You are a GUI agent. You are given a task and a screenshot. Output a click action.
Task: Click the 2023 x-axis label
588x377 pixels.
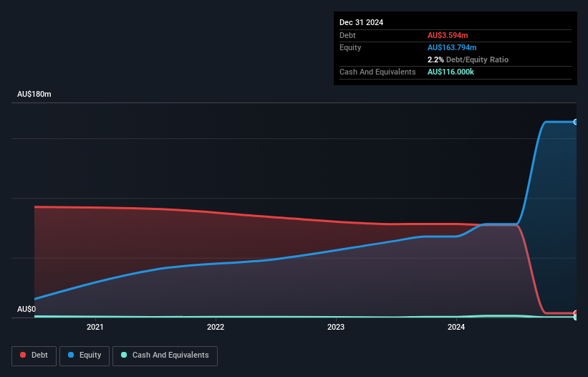[x=336, y=327]
